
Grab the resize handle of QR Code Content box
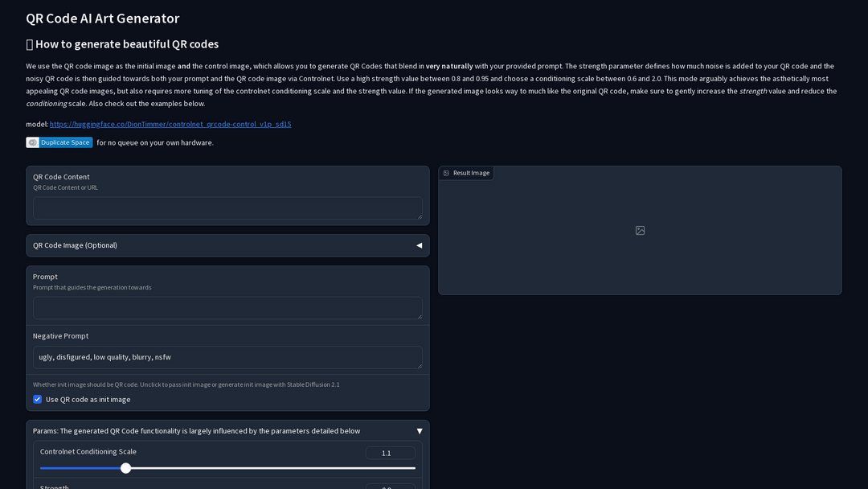point(419,216)
